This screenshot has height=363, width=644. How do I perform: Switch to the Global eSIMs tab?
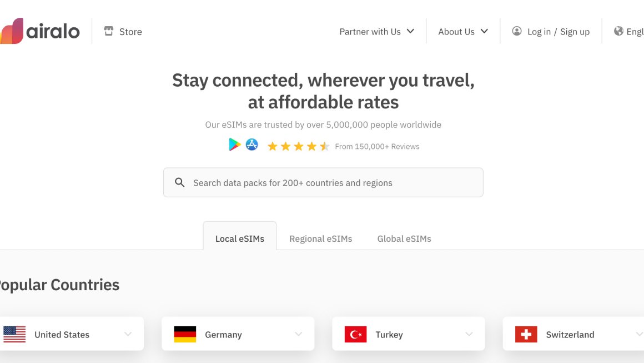click(x=404, y=238)
